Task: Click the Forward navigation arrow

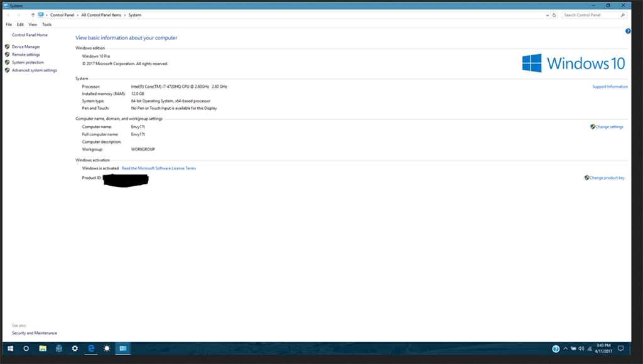Action: (18, 15)
